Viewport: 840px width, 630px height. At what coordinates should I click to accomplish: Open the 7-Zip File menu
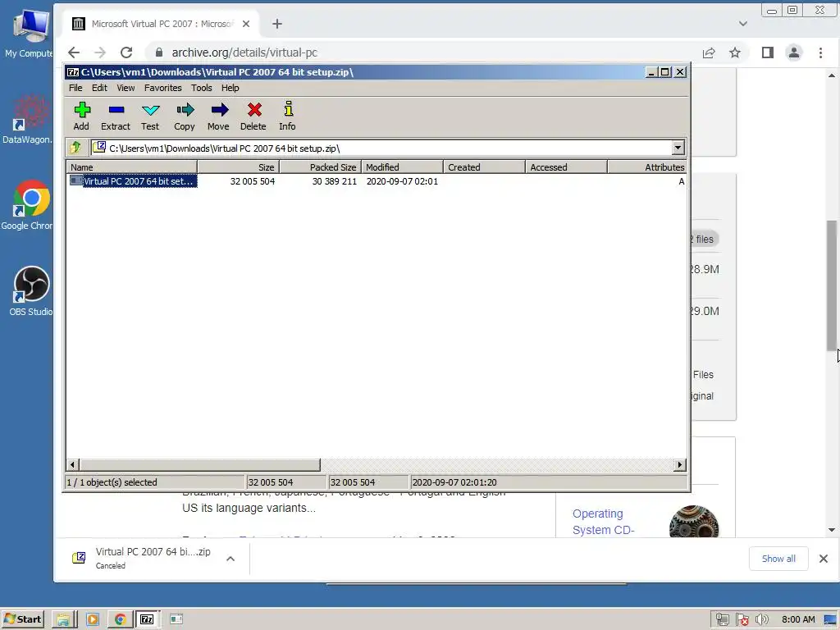[x=75, y=88]
